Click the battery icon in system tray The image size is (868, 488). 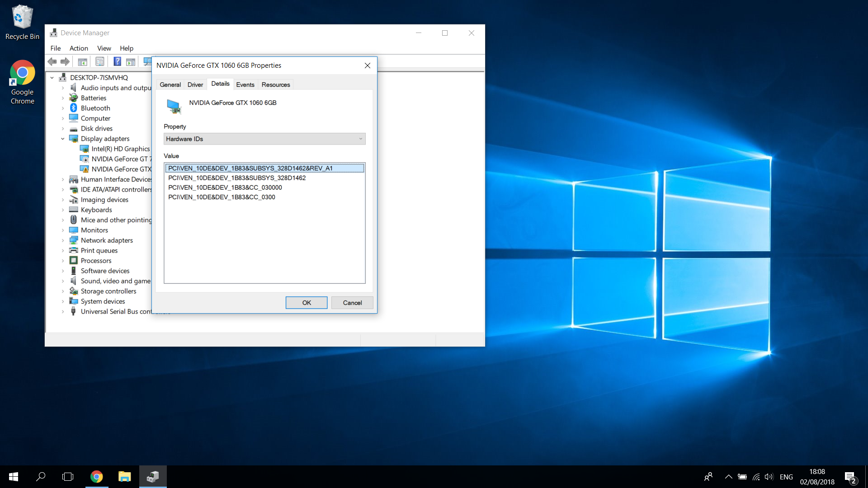742,477
